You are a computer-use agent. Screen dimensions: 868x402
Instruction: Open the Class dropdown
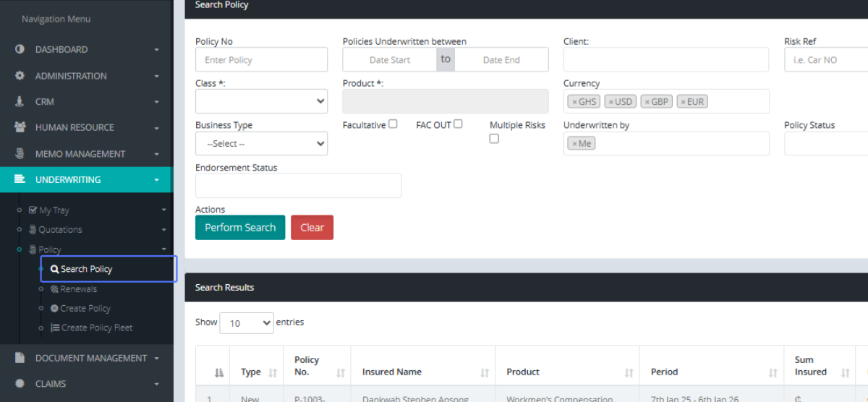(261, 102)
